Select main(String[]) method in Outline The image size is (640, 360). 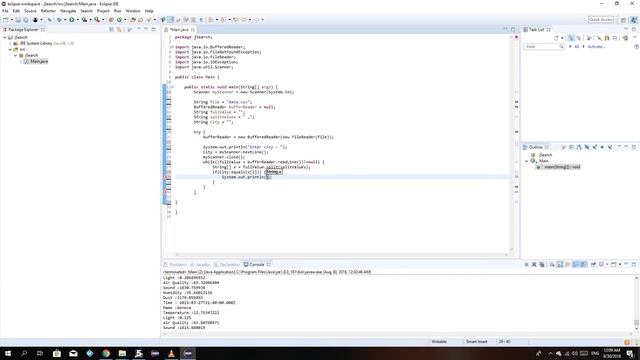tap(561, 167)
